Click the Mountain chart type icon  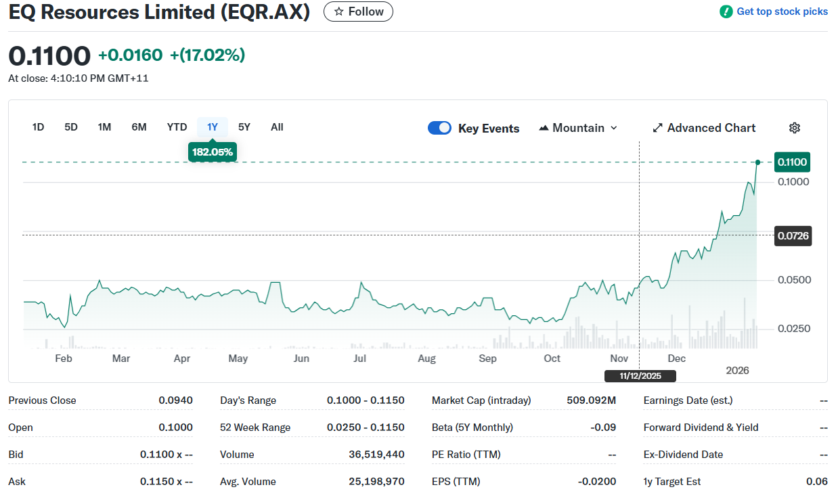[544, 128]
